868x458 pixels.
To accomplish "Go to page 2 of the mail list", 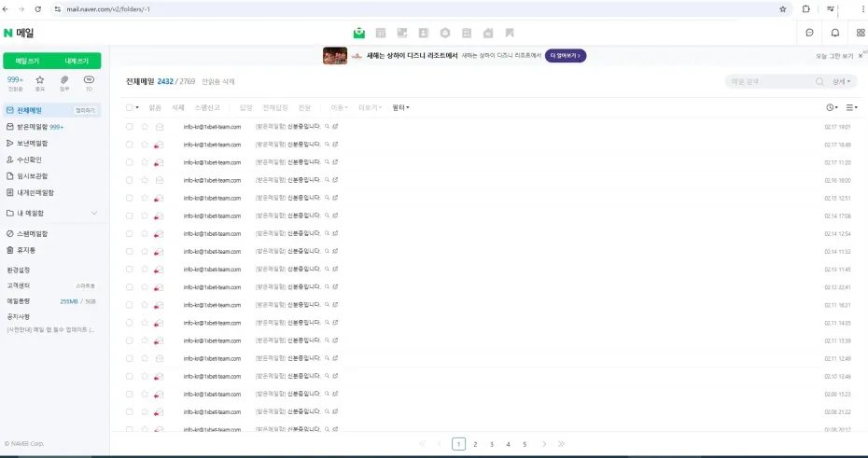I will 475,444.
